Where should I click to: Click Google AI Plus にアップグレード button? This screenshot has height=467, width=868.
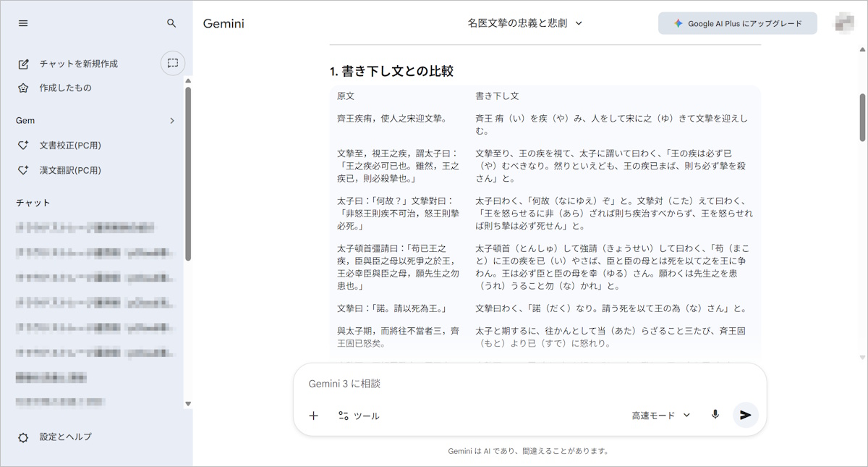[x=737, y=23]
